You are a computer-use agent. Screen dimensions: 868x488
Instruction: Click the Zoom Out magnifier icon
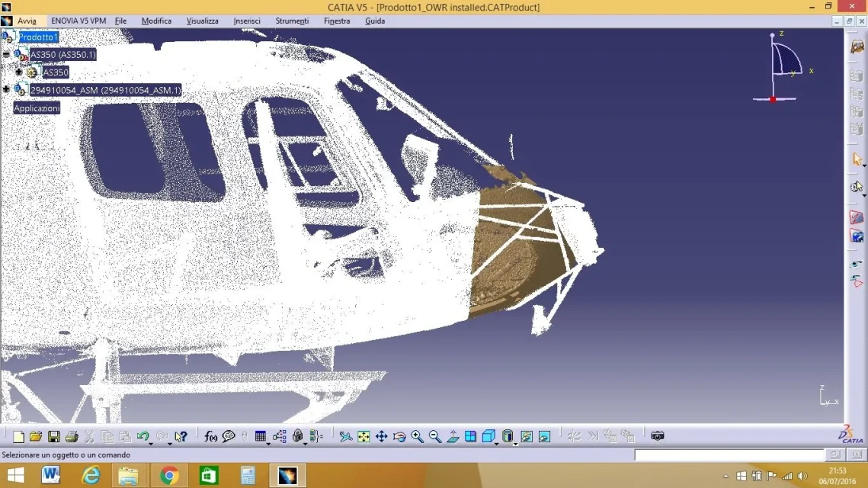pyautogui.click(x=435, y=436)
